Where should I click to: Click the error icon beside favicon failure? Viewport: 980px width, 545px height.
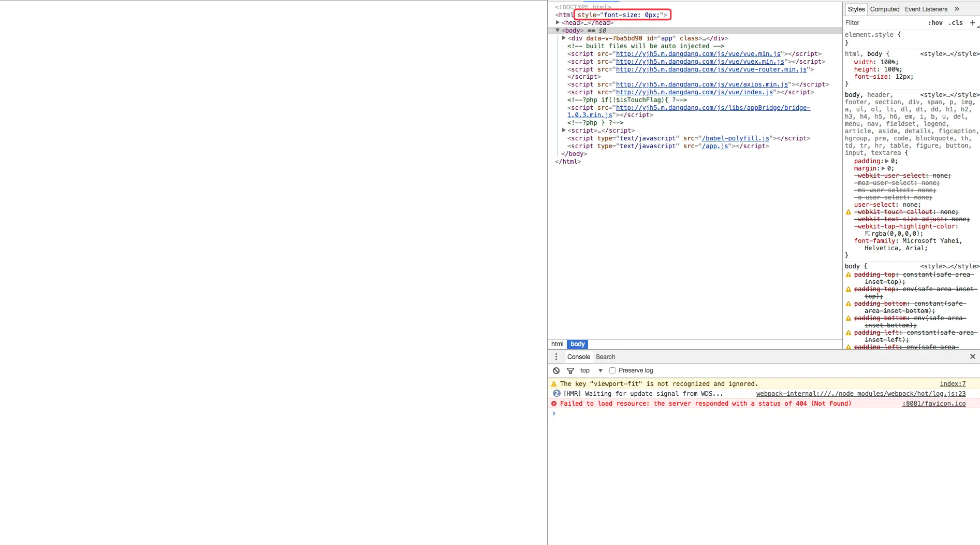click(x=554, y=404)
